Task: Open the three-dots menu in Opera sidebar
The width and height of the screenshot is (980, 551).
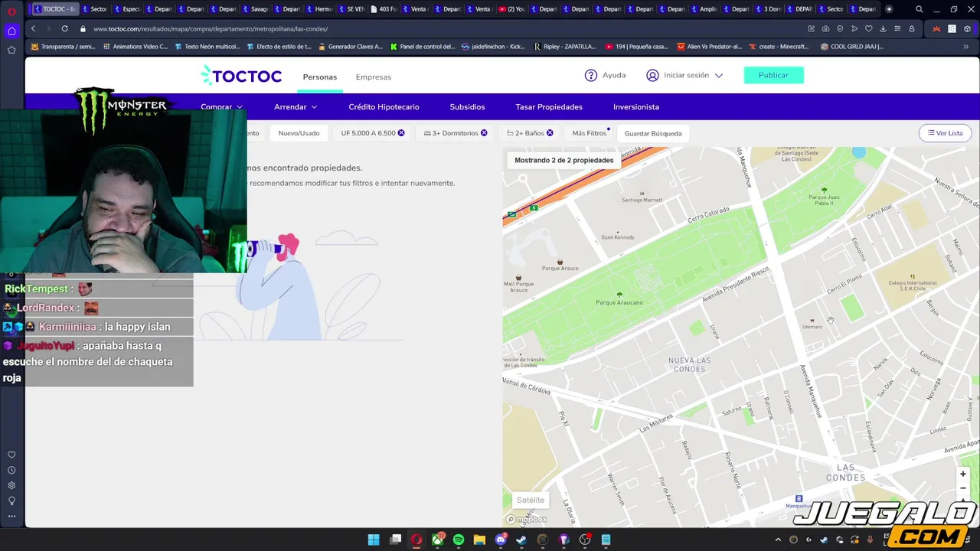Action: pos(11,516)
